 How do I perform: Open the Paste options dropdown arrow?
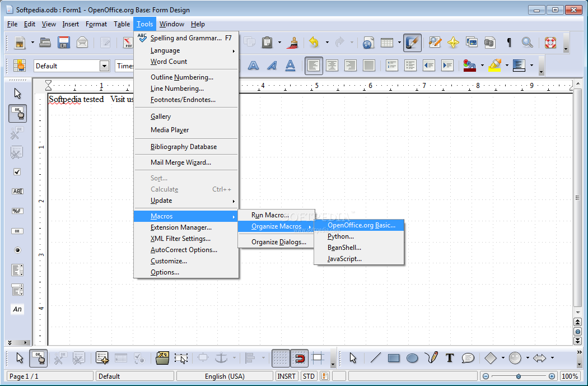coord(279,43)
